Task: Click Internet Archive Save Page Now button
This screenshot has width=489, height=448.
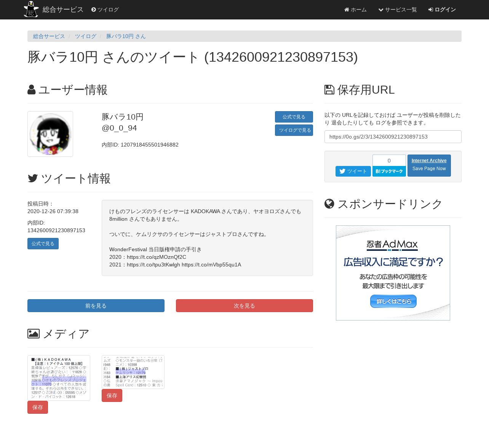Action: point(429,166)
